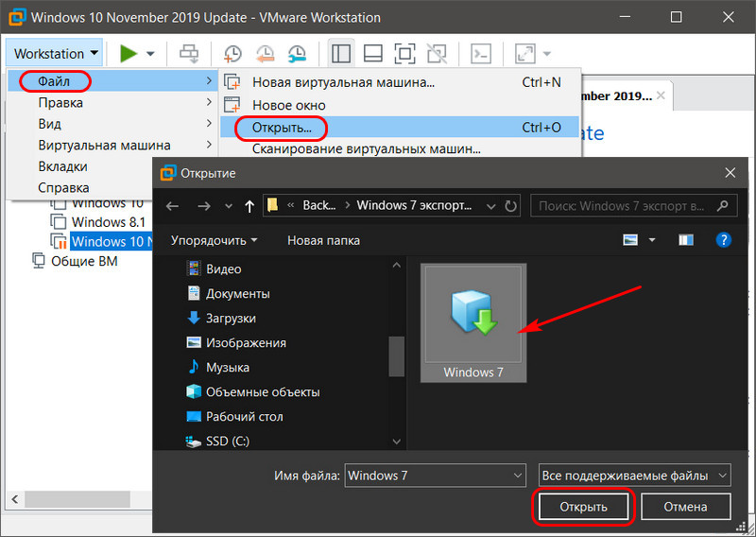Click the stretch guest display icon

(x=525, y=53)
